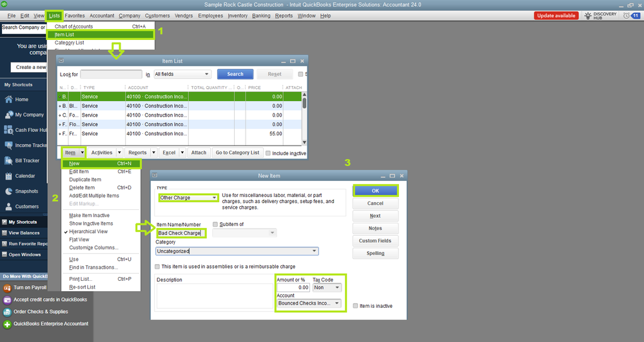Open the Calendar shortcut icon
This screenshot has height=342, width=644.
click(x=8, y=176)
